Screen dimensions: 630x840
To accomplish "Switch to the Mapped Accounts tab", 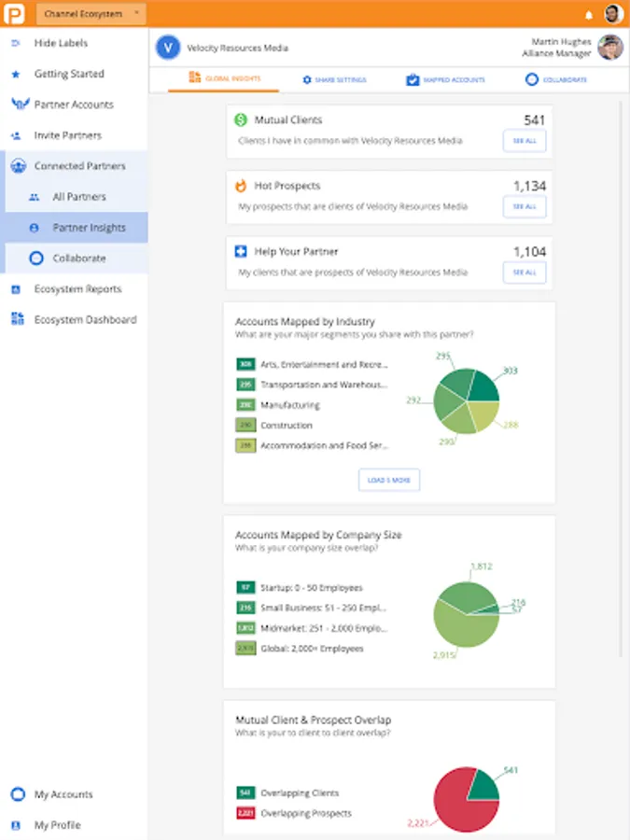I will pos(445,80).
